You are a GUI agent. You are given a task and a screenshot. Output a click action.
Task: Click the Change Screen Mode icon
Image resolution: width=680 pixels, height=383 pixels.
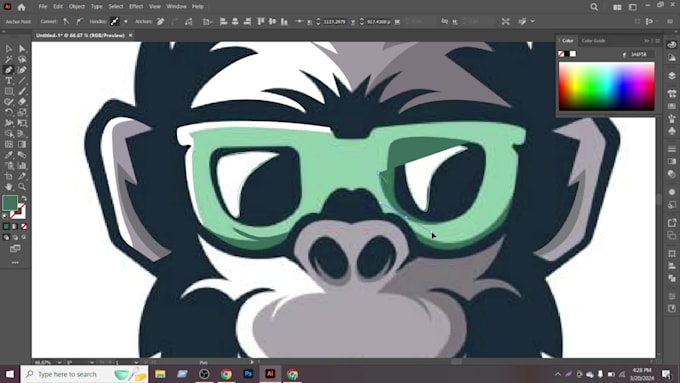[x=15, y=249]
